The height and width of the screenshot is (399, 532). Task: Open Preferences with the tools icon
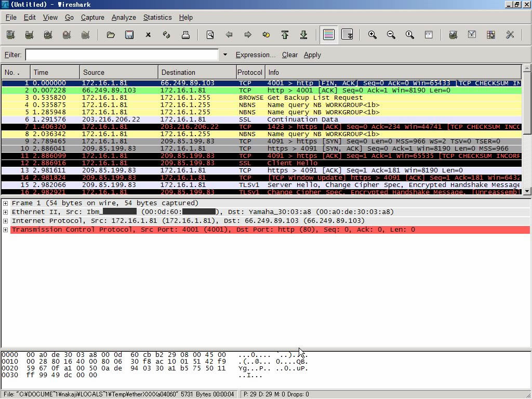(510, 35)
